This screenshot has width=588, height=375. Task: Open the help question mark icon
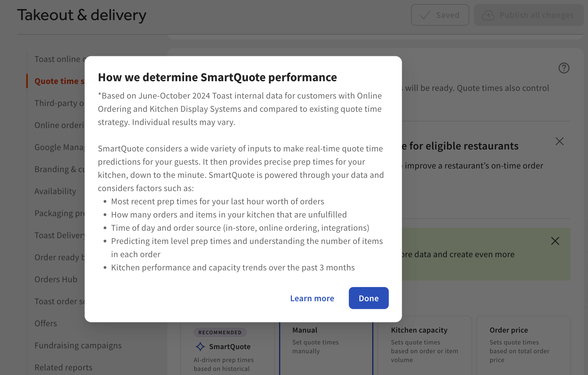(564, 68)
